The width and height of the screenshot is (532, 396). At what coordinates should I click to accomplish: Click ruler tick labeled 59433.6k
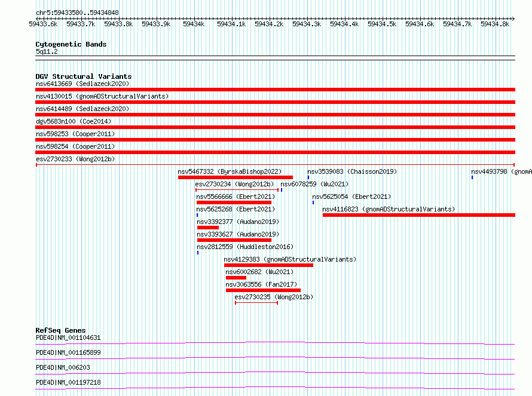(x=43, y=24)
